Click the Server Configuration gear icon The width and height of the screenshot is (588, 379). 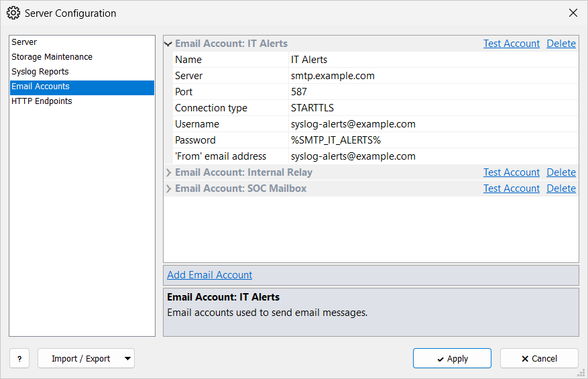coord(13,13)
